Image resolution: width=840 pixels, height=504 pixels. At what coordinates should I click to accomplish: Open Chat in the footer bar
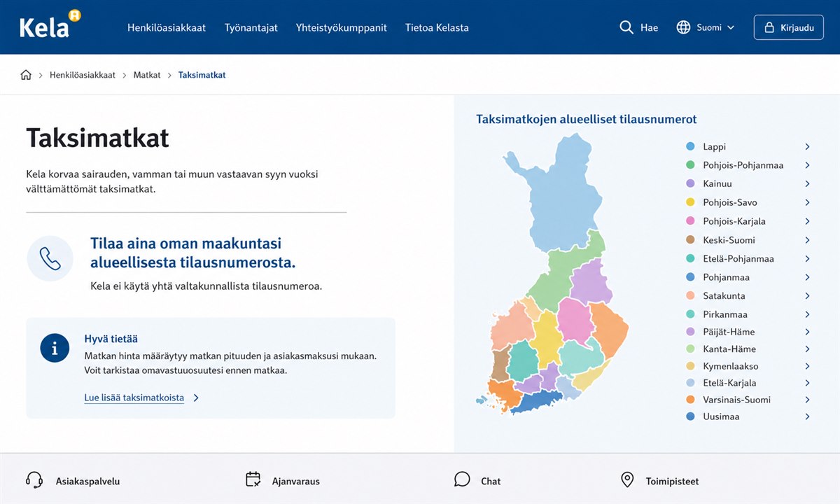pyautogui.click(x=477, y=481)
